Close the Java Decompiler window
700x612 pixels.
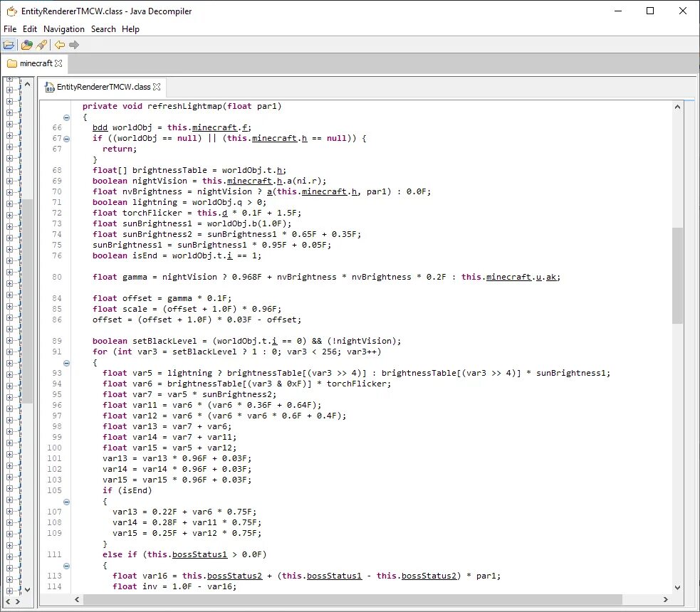pyautogui.click(x=683, y=11)
